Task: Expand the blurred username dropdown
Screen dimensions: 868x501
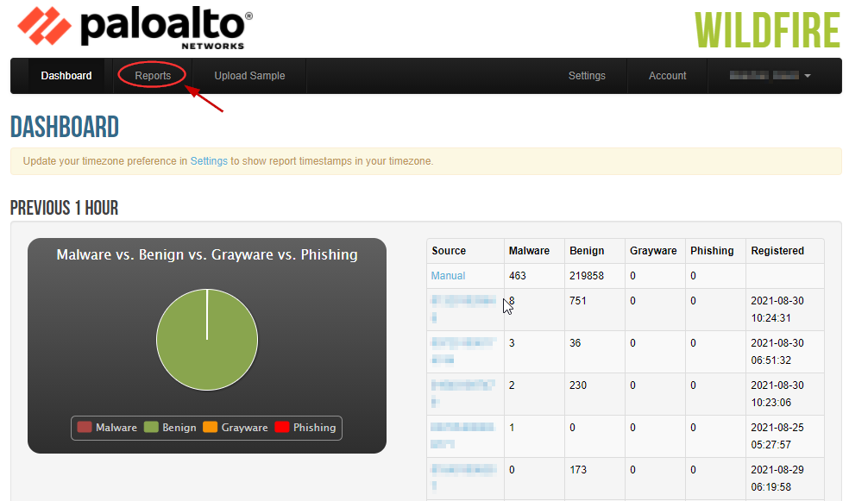Action: coord(770,76)
